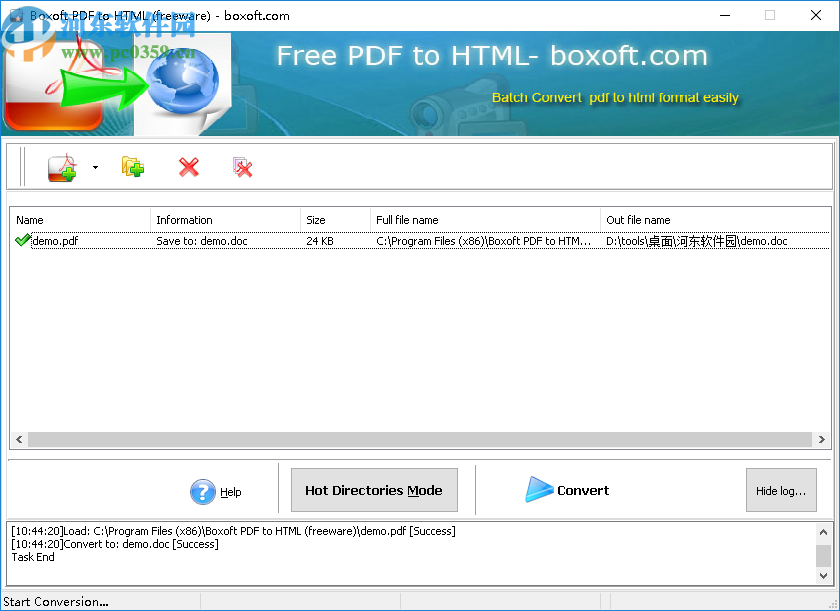Click the Name column header
Viewport: 840px width, 611px height.
[x=80, y=219]
